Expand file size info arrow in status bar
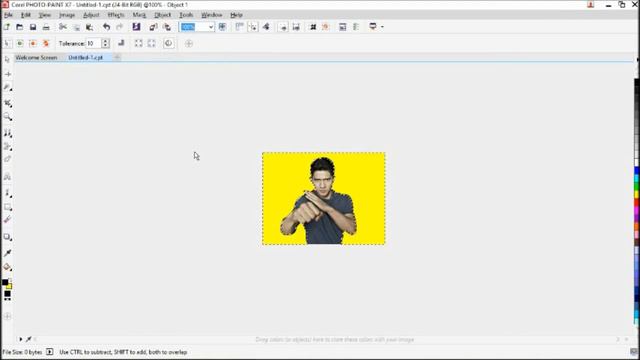The width and height of the screenshot is (640, 360). tap(49, 352)
